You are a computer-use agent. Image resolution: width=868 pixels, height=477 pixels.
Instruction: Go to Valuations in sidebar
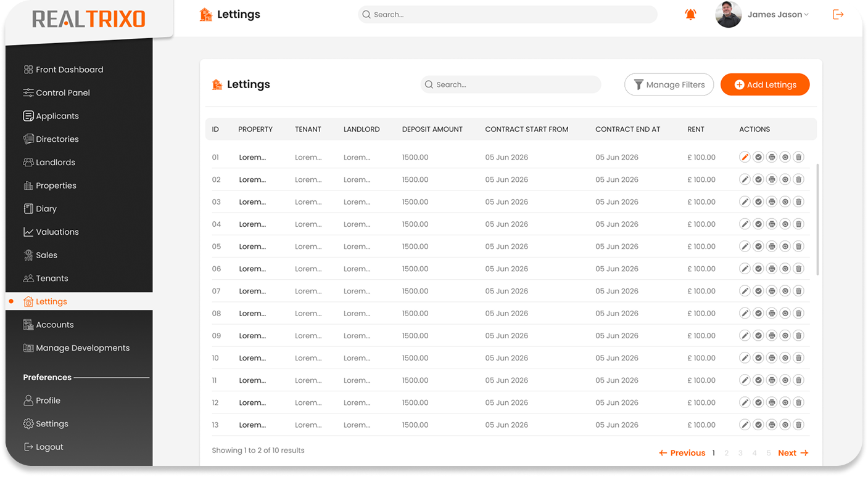51,232
